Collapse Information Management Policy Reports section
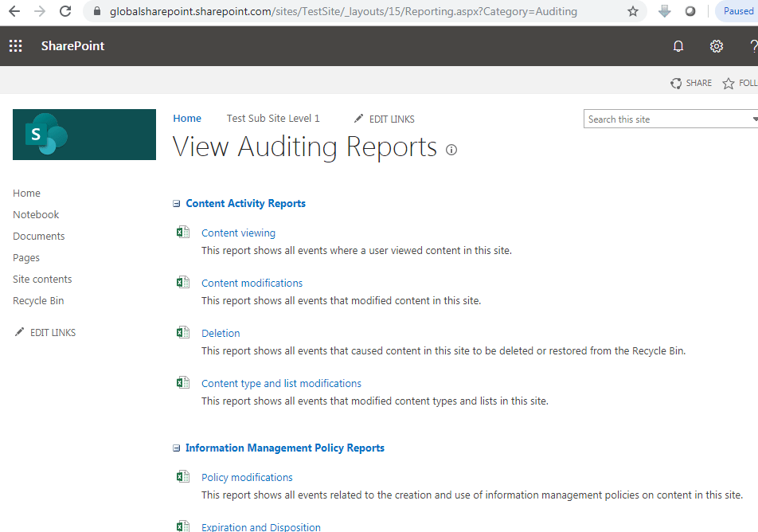758x532 pixels. tap(177, 448)
